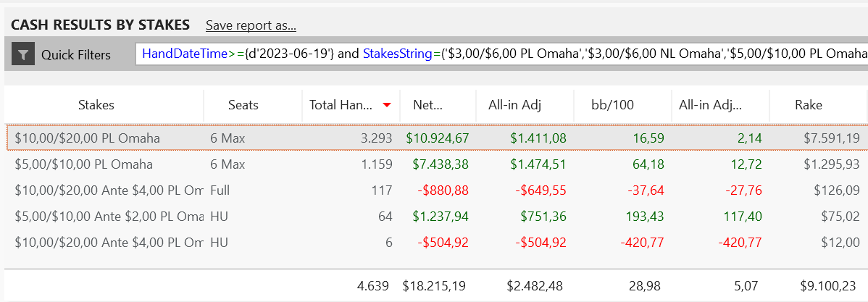Click the $18.215,19 net total
This screenshot has width=868, height=302.
pos(434,286)
